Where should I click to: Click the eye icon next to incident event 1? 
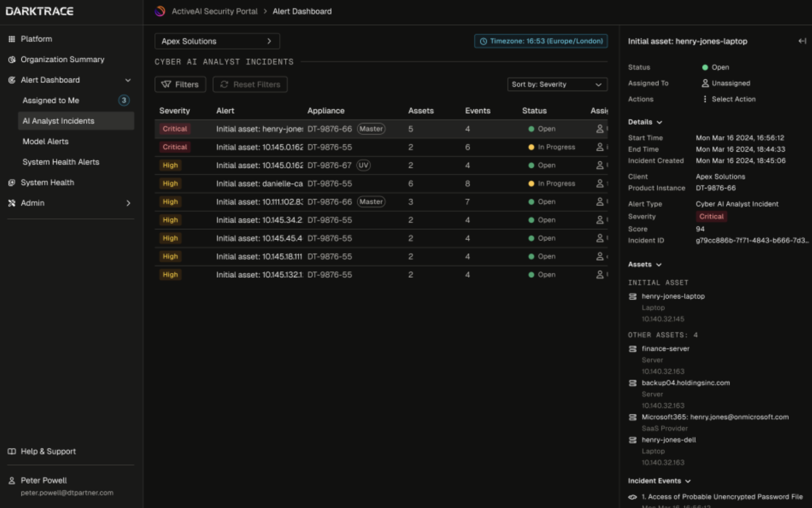point(632,497)
